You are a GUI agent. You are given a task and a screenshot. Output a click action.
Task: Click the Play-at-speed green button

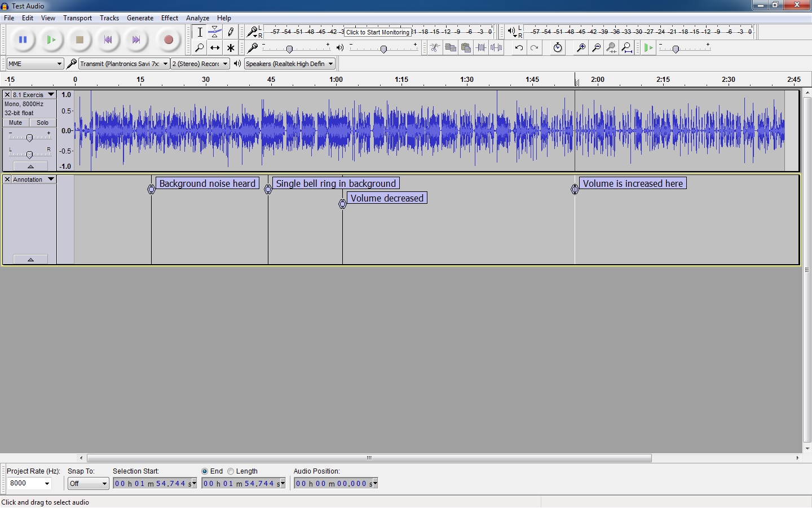click(x=648, y=48)
